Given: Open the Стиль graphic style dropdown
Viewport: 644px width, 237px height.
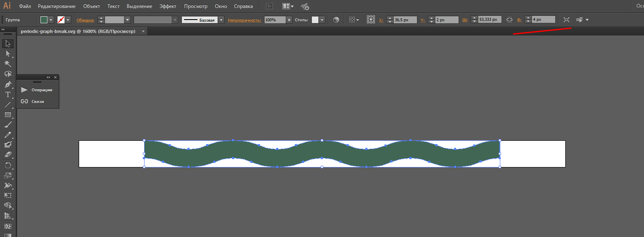Looking at the screenshot, I should tap(322, 20).
